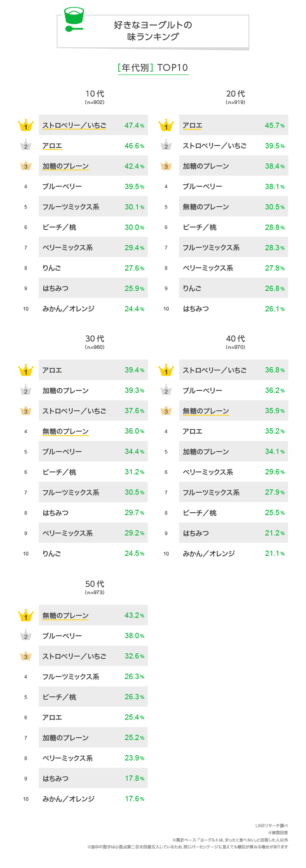The image size is (306, 868).
Task: Select アロエ row showing 45.7%
Action: 234,125
